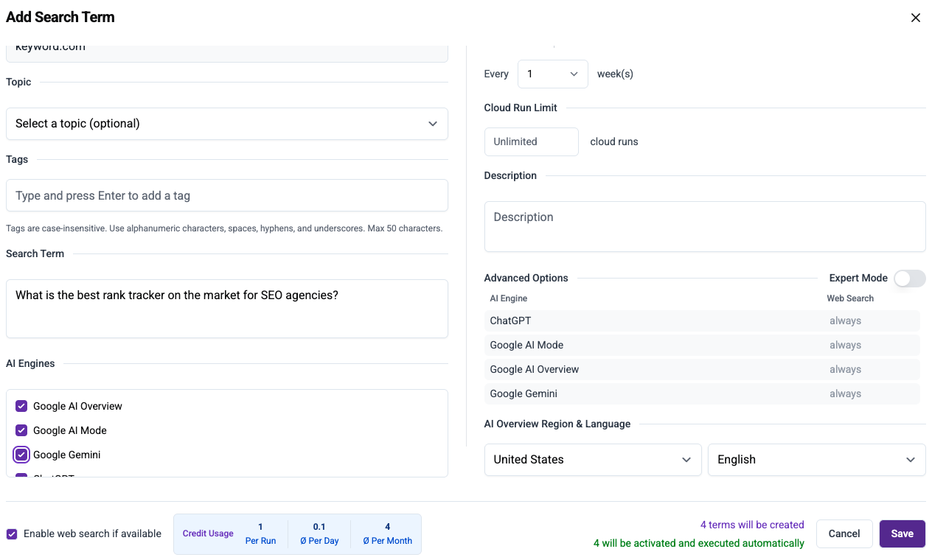Click the Credit Usage label
The width and height of the screenshot is (932, 560).
[208, 533]
